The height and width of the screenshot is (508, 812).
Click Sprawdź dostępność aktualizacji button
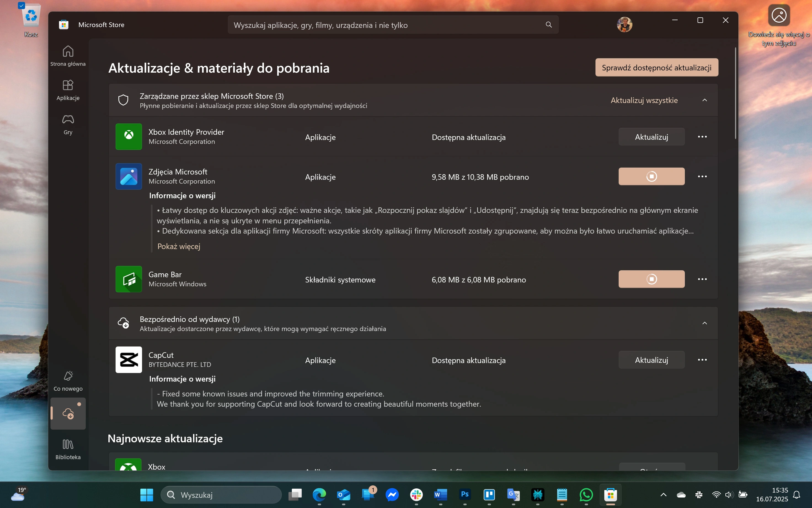[x=657, y=68]
